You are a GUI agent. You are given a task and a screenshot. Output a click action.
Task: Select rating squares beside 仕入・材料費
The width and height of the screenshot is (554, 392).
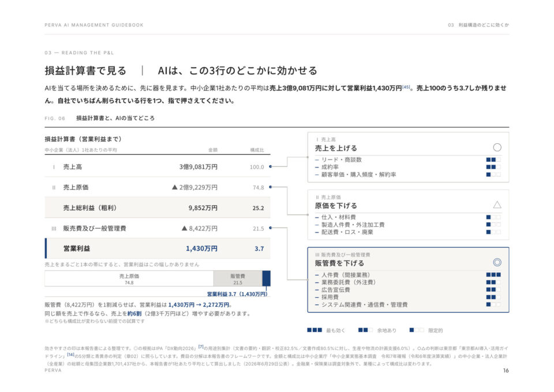493,217
